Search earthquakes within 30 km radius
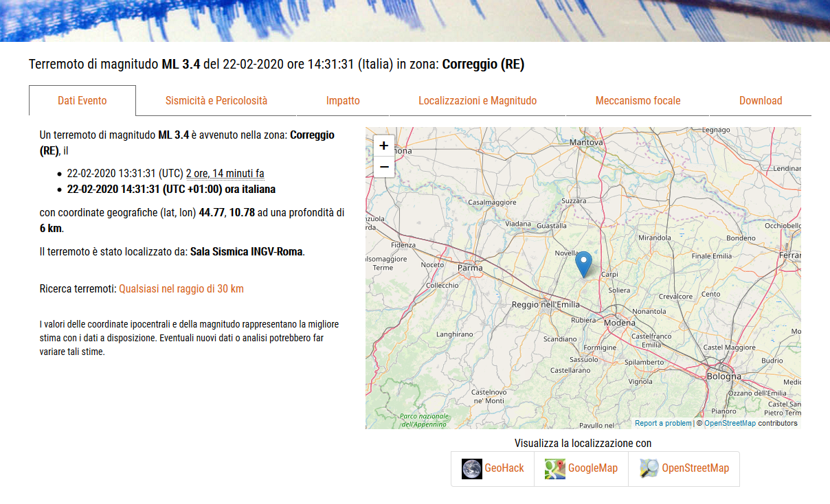This screenshot has width=830, height=504. click(x=181, y=289)
